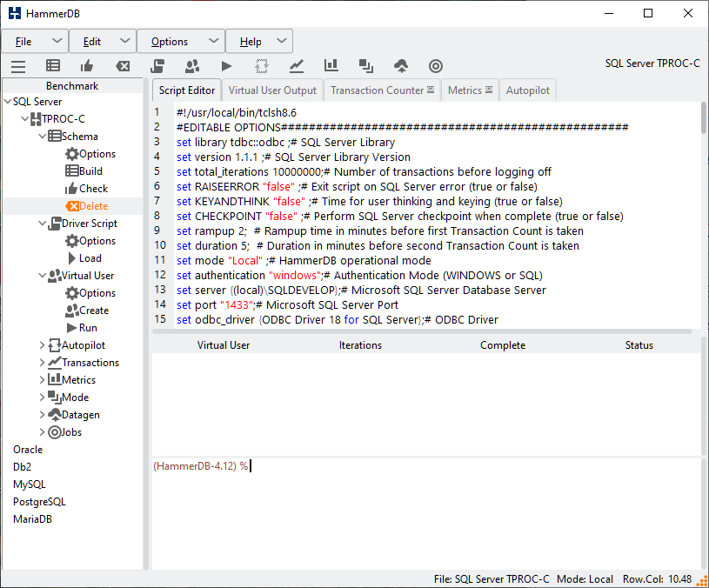709x588 pixels.
Task: Switch to the Virtual User Output tab
Action: (272, 90)
